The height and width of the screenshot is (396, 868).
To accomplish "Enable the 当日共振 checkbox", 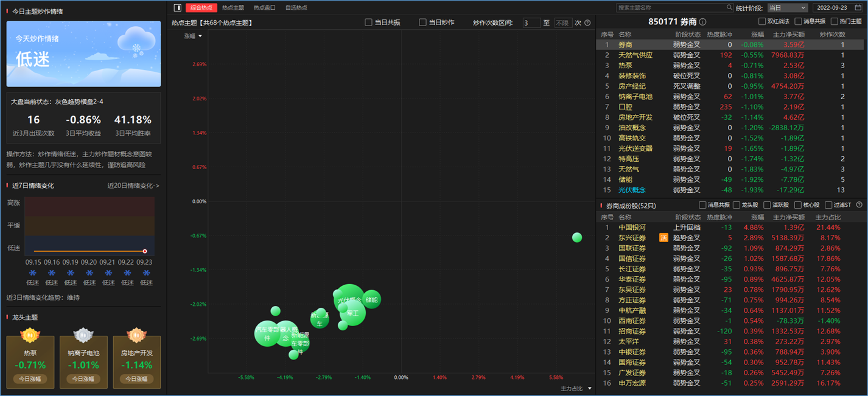I will pyautogui.click(x=368, y=23).
